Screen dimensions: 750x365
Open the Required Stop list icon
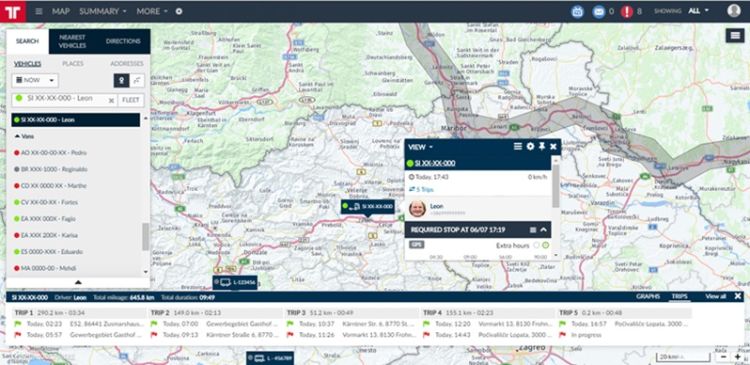click(x=533, y=230)
